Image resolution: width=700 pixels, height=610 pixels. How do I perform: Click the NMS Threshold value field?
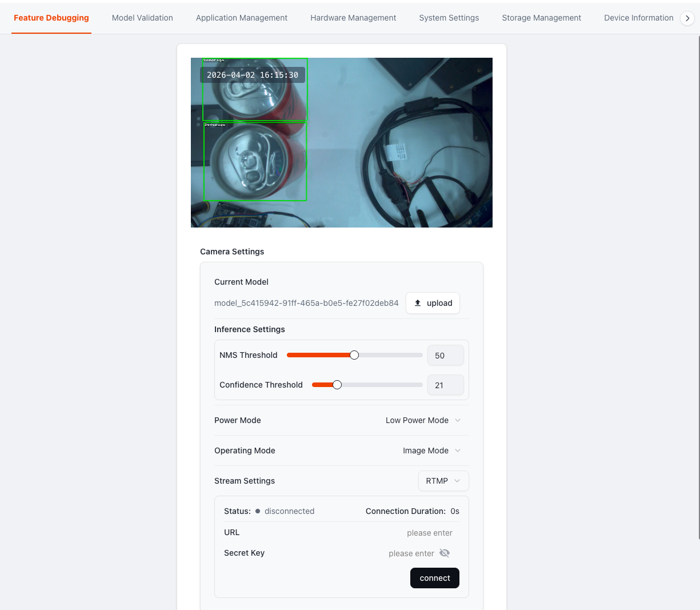click(x=445, y=355)
